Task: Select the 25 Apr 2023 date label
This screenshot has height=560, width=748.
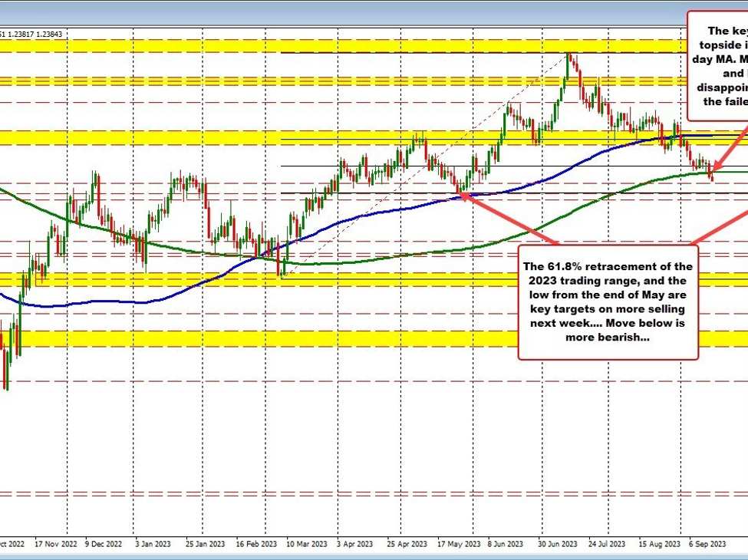Action: [405, 543]
